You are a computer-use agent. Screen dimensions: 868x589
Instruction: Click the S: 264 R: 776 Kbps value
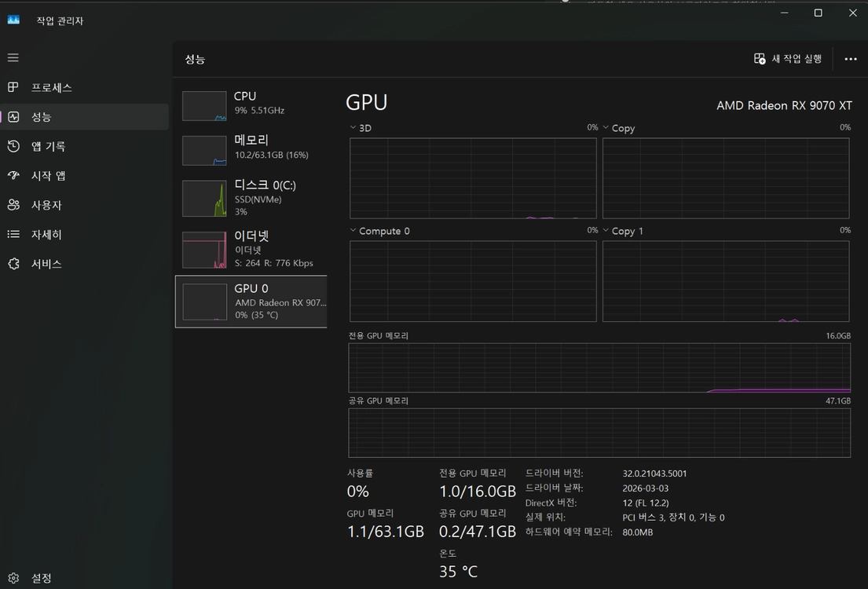click(x=273, y=263)
